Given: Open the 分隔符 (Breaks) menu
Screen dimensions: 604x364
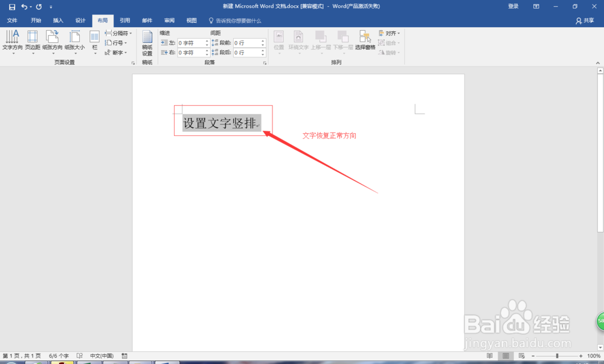Looking at the screenshot, I should tap(118, 33).
